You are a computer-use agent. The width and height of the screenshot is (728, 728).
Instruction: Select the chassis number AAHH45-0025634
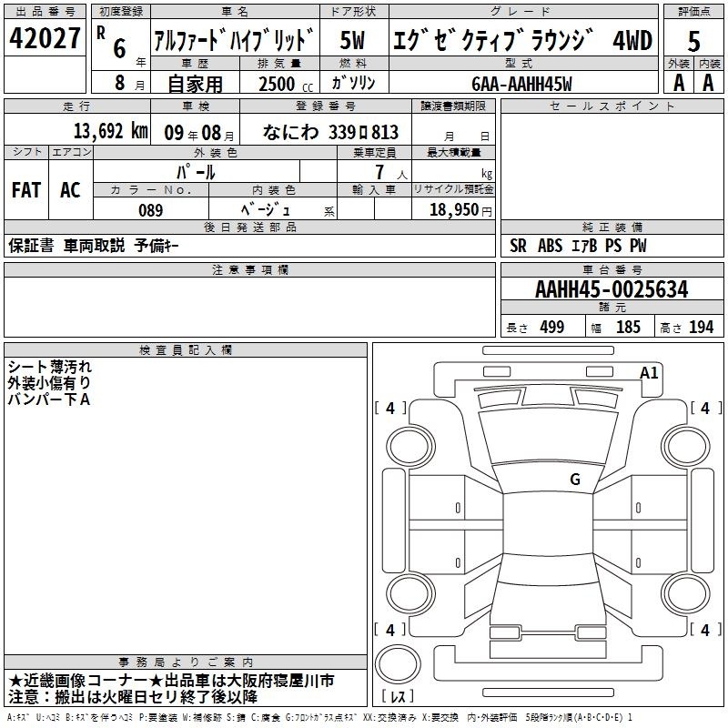(612, 290)
